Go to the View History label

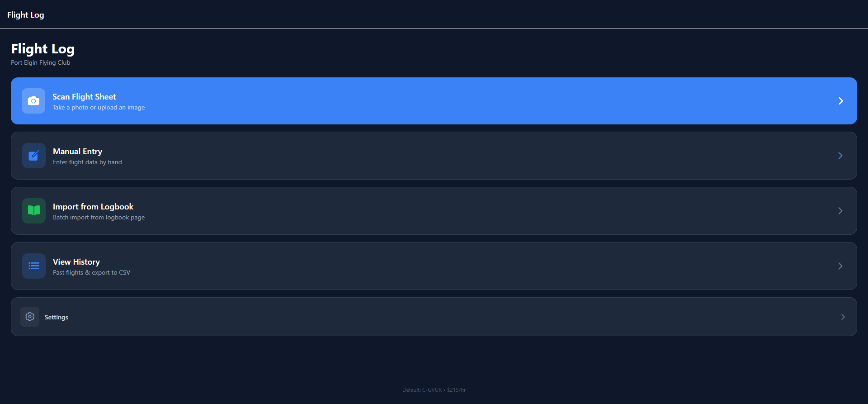coord(76,262)
